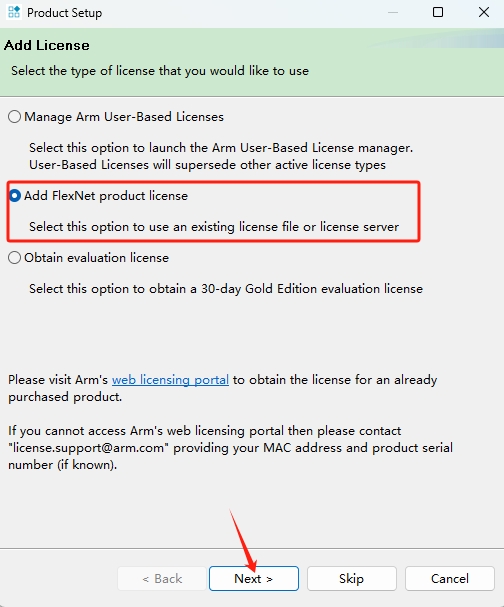Go to the next step with Next >
Viewport: 504px width, 607px height.
pos(254,578)
